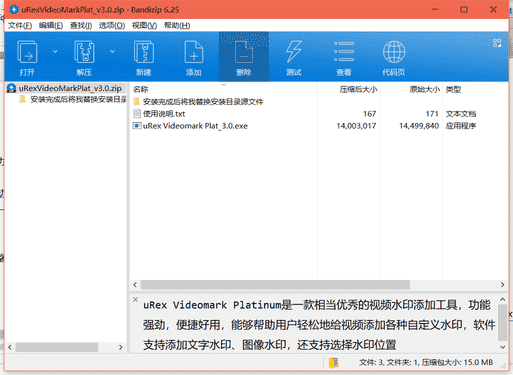Click the folder icon beside 安装完成后将我替换安装目录源文件
The height and width of the screenshot is (375, 513).
point(137,102)
